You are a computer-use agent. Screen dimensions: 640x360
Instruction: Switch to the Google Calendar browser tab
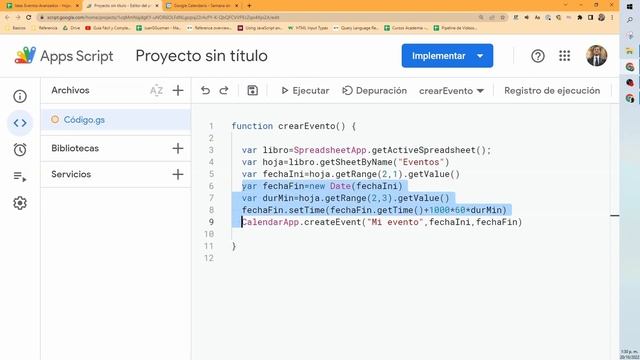pyautogui.click(x=202, y=5)
